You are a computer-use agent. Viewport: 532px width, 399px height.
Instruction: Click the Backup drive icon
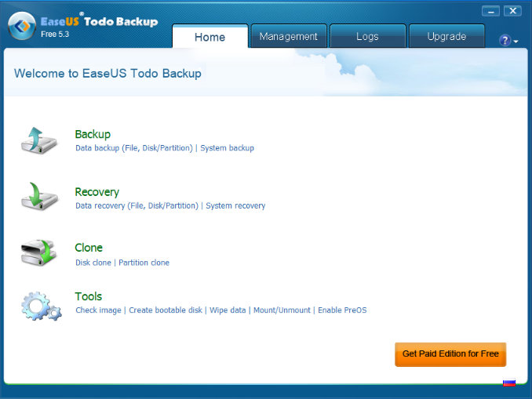[39, 140]
